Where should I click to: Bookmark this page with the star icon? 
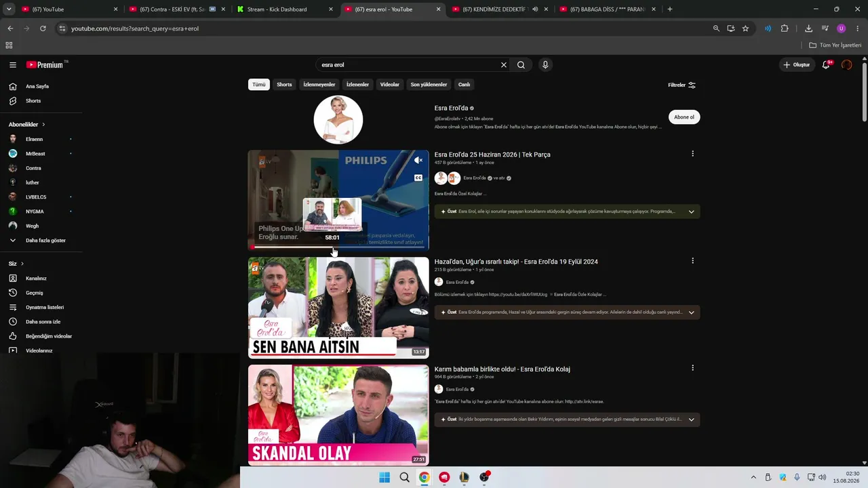point(745,28)
